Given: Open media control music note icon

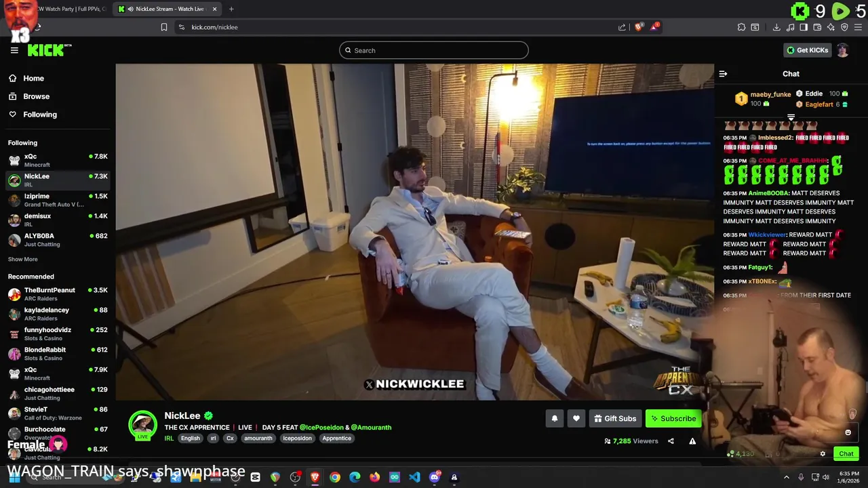Looking at the screenshot, I should [x=791, y=27].
